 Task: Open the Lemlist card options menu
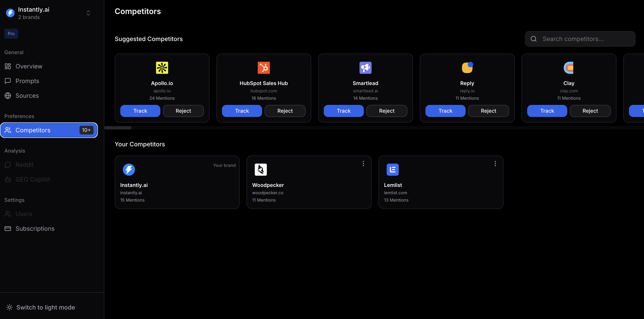coord(495,164)
